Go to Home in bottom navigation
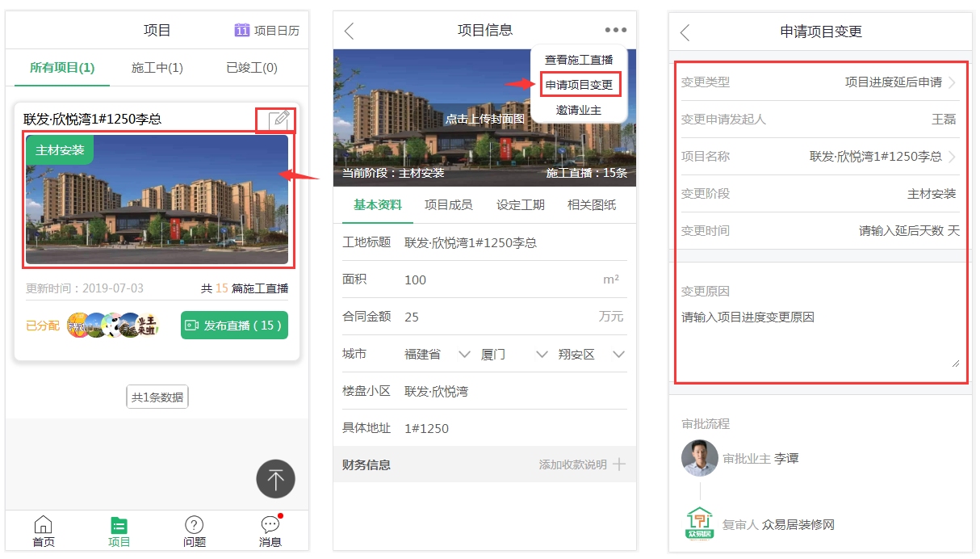This screenshot has width=980, height=559. tap(44, 532)
